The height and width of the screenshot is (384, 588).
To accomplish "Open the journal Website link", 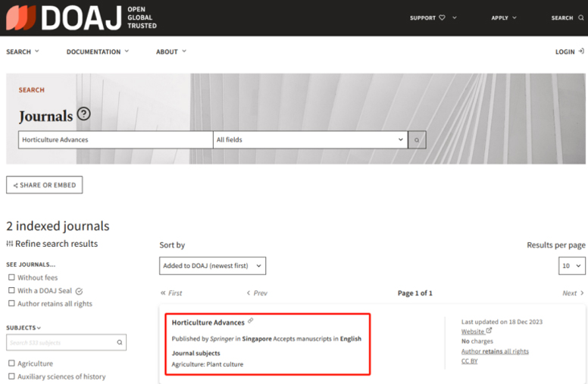I will (x=473, y=332).
